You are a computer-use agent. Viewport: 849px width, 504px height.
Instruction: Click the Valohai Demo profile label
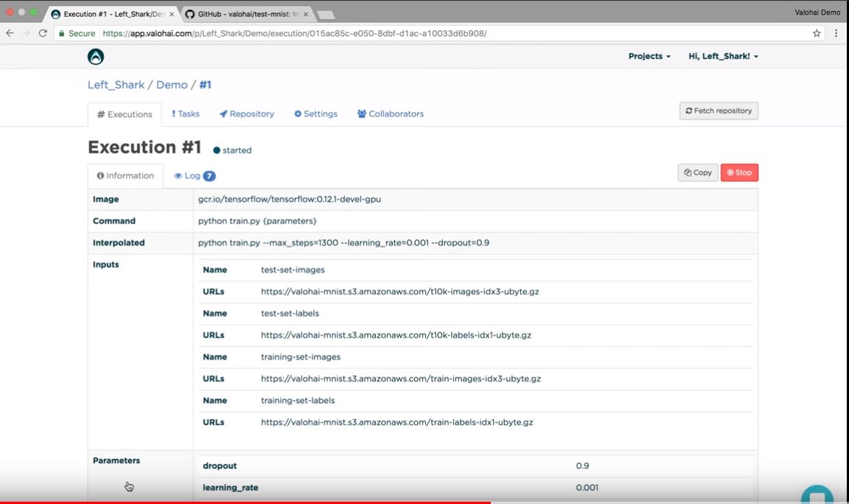(817, 12)
